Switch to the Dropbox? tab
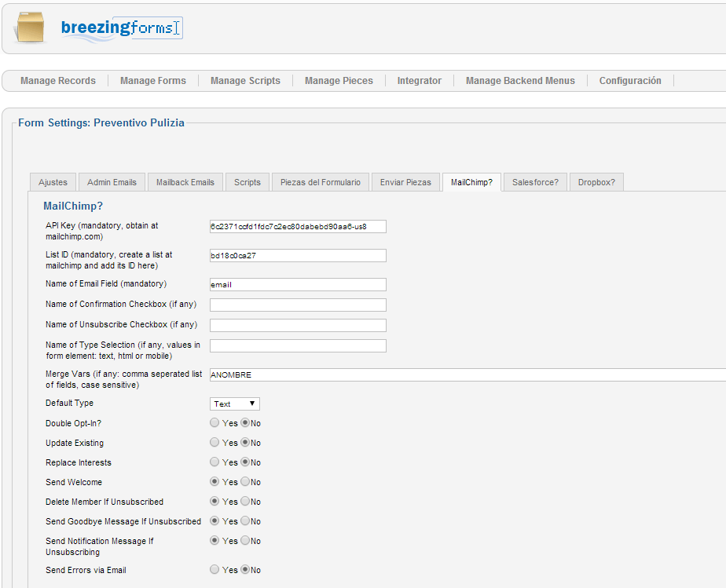 pos(596,182)
